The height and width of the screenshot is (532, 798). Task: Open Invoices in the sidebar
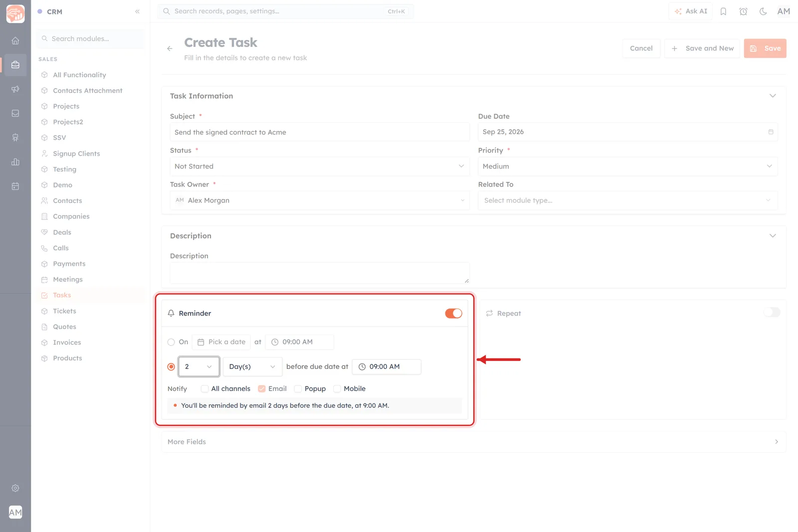tap(67, 343)
